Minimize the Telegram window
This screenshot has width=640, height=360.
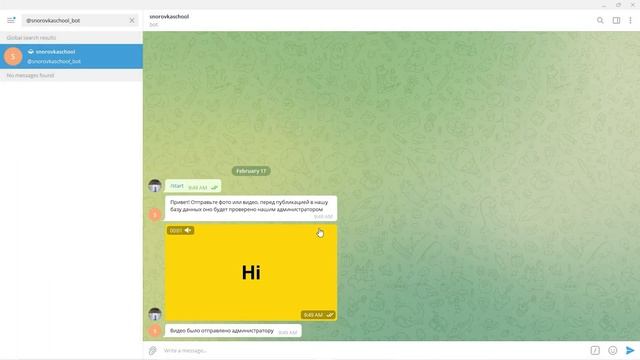tap(604, 5)
